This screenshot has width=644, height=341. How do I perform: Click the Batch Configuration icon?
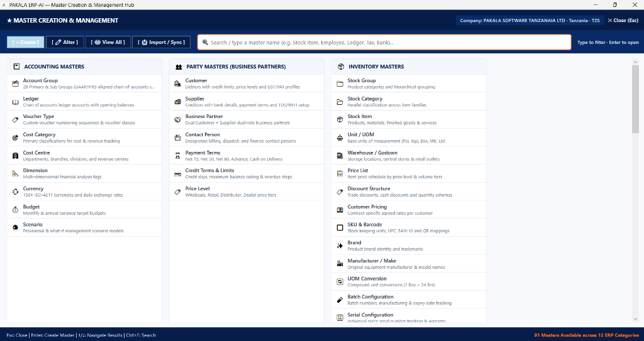click(x=340, y=300)
